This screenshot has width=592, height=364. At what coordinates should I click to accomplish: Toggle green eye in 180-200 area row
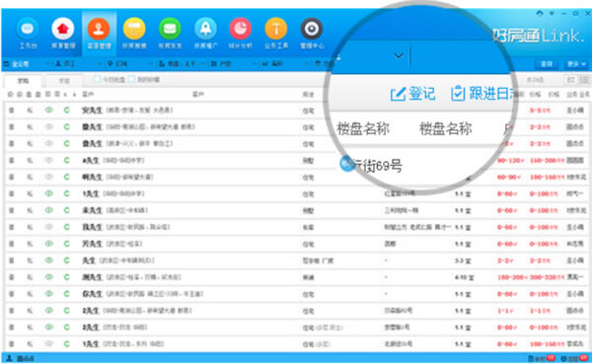pyautogui.click(x=48, y=277)
